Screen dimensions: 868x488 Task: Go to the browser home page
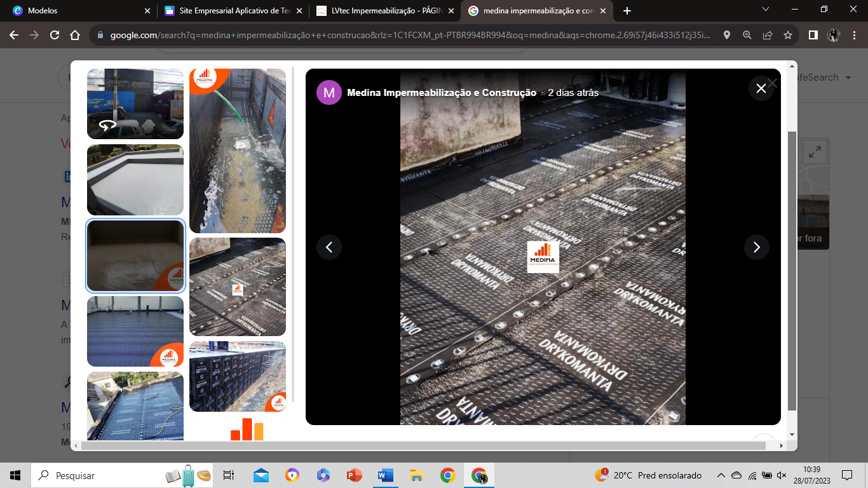(x=75, y=35)
